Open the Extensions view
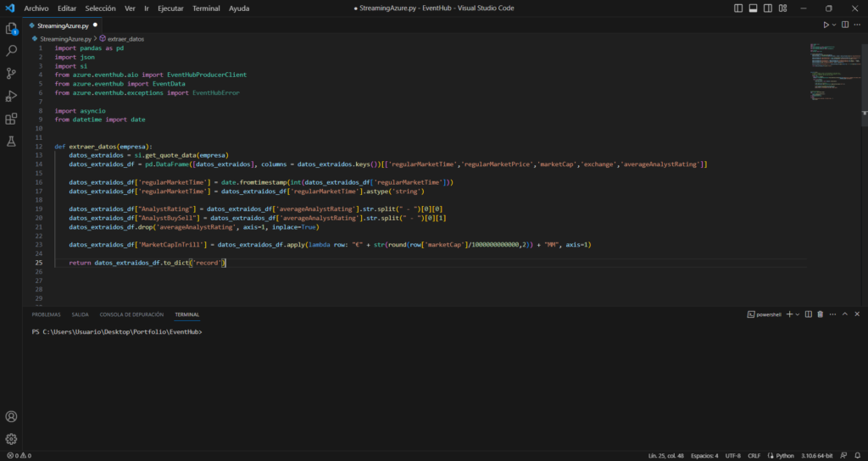The height and width of the screenshot is (461, 868). (11, 119)
